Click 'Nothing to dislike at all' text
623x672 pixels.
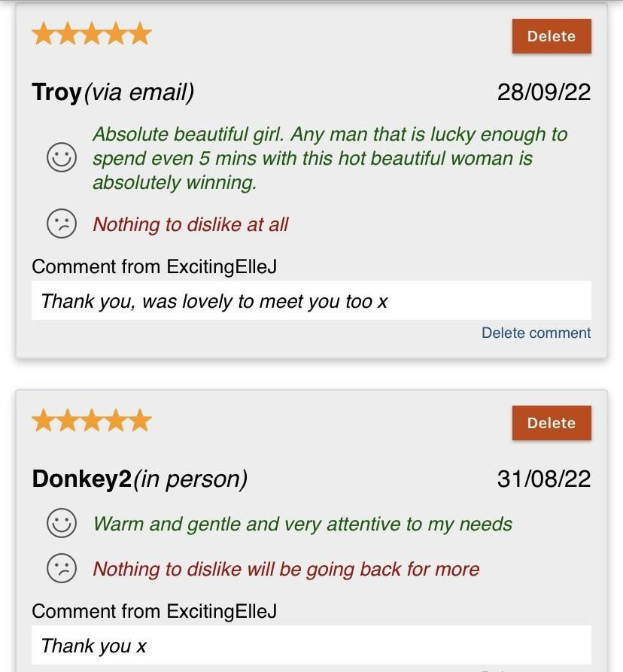(190, 224)
